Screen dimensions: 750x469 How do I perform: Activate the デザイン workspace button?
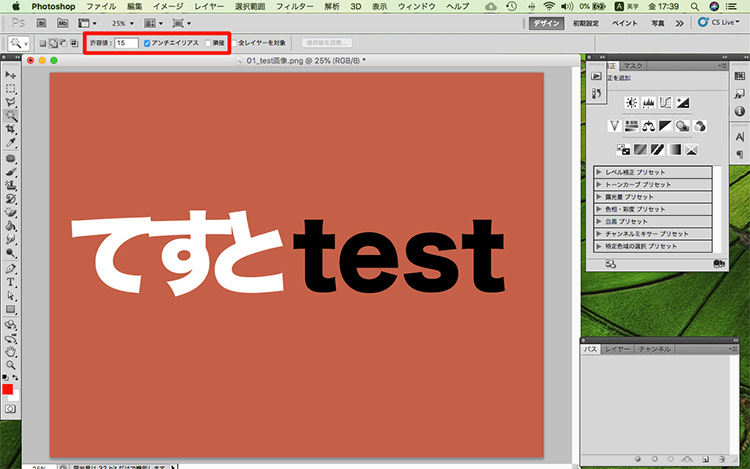[547, 23]
